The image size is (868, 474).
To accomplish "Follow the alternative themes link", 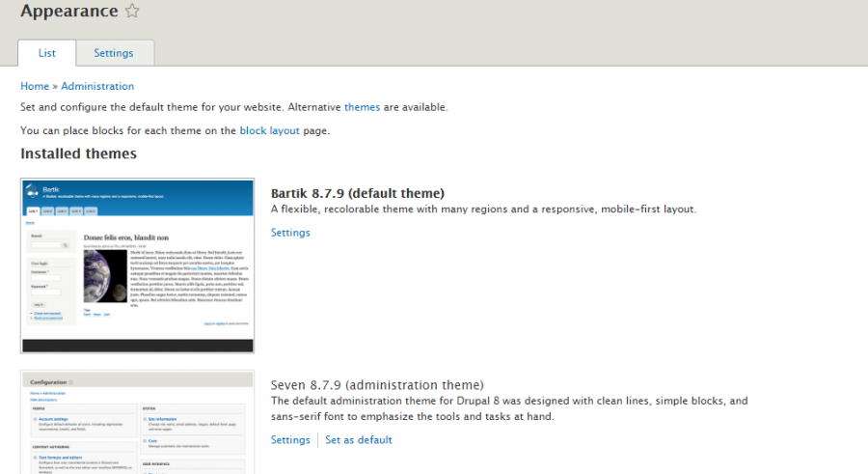I will (x=362, y=107).
